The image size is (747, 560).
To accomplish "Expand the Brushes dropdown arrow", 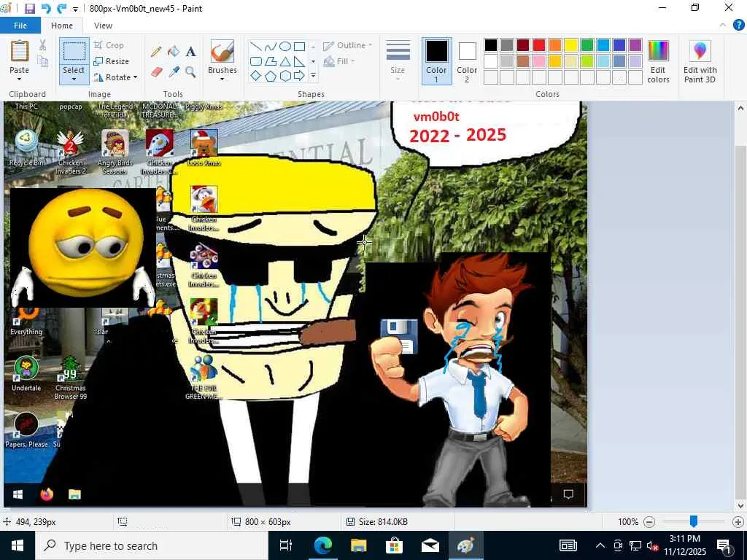I will [222, 75].
